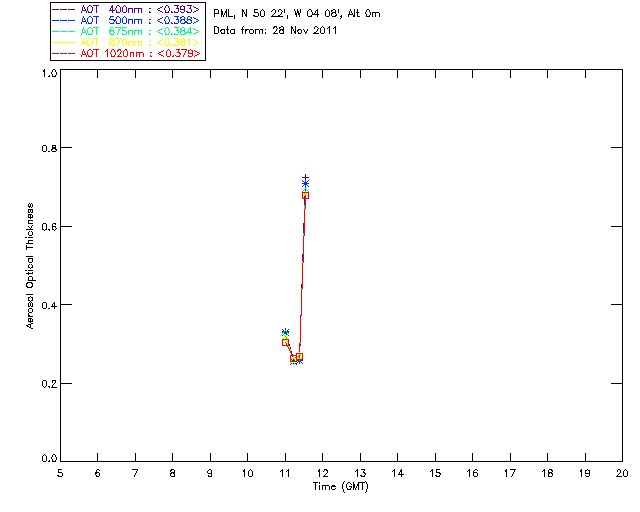This screenshot has width=640, height=512.
Task: Click the 'Time (GMT)' x-axis label
Action: click(340, 487)
